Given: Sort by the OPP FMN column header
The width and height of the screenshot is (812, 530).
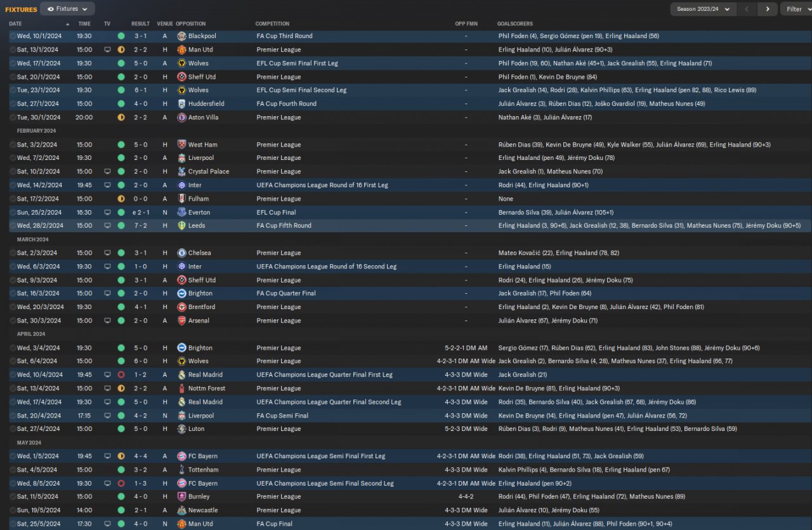Looking at the screenshot, I should coord(466,24).
